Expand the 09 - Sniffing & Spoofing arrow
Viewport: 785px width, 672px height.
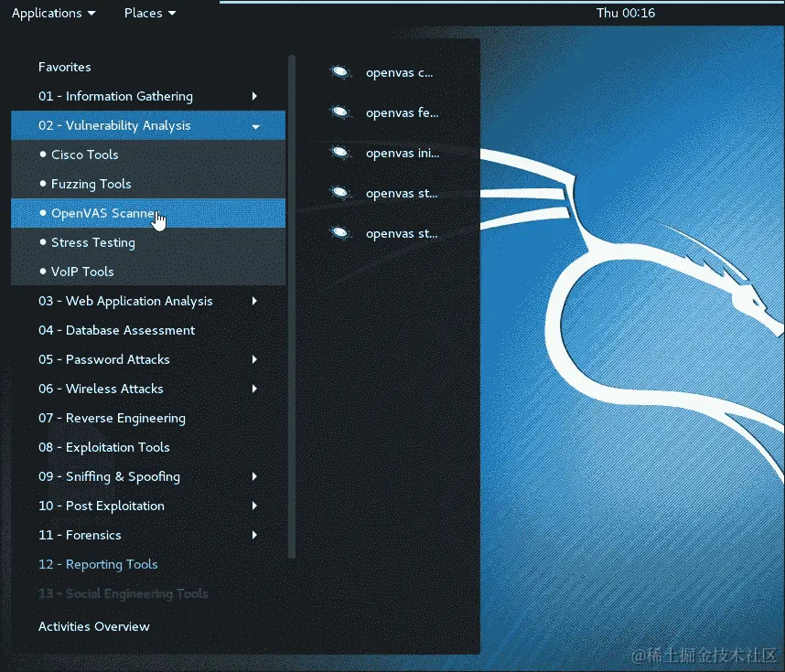[254, 476]
